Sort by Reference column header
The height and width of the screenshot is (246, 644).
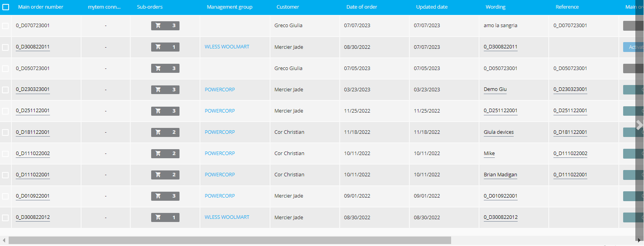567,7
